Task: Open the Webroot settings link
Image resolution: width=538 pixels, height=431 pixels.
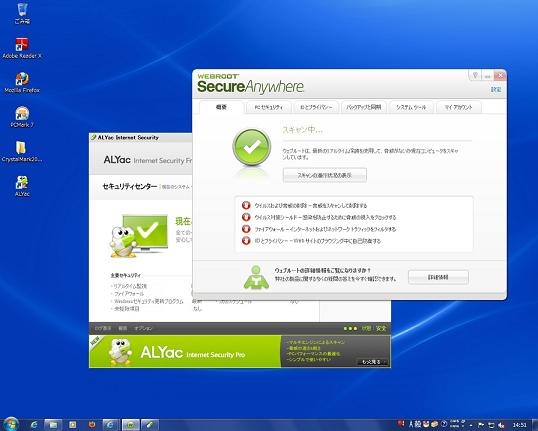Action: 495,89
